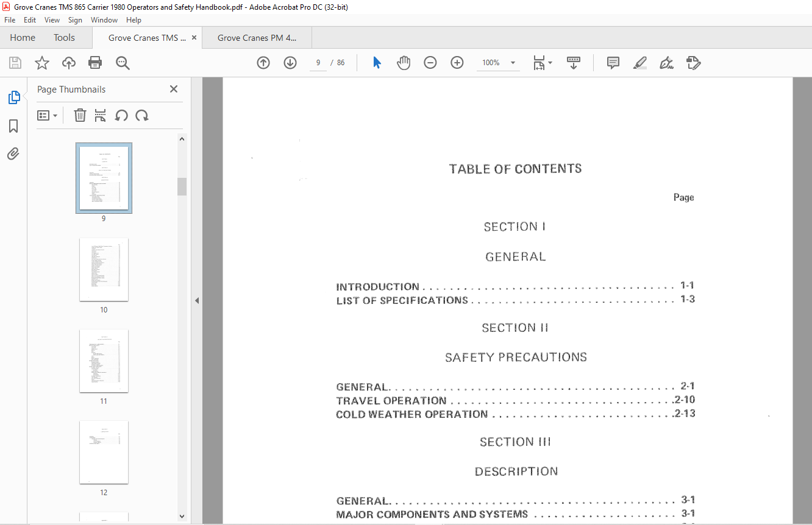This screenshot has height=525, width=812.
Task: Collapse the navigation pane arrow
Action: (197, 300)
